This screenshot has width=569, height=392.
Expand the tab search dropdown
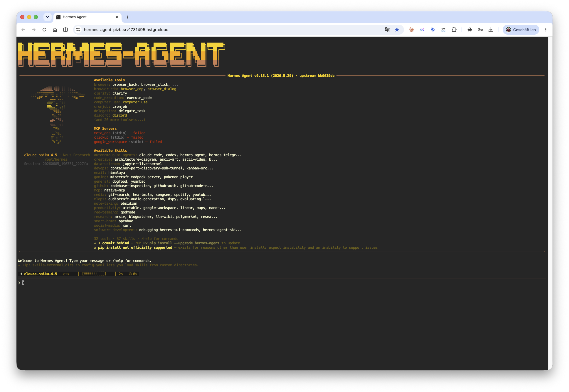coord(48,17)
